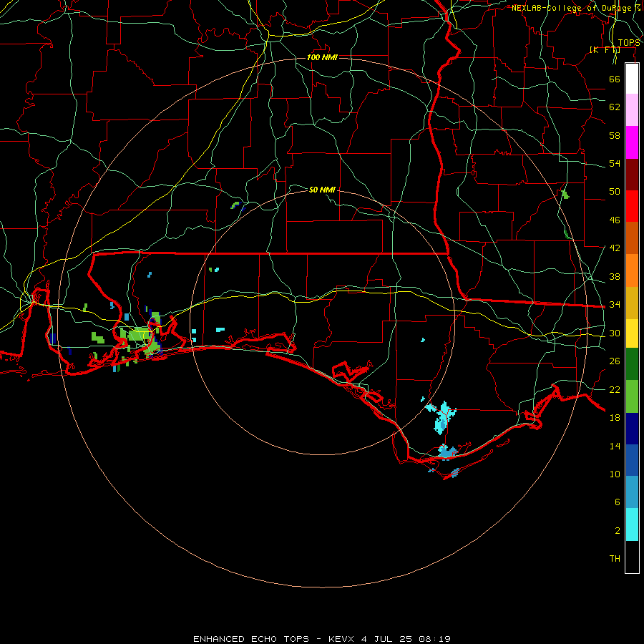The image size is (644, 644).
Task: Pick the light green legend band
Action: tap(632, 396)
